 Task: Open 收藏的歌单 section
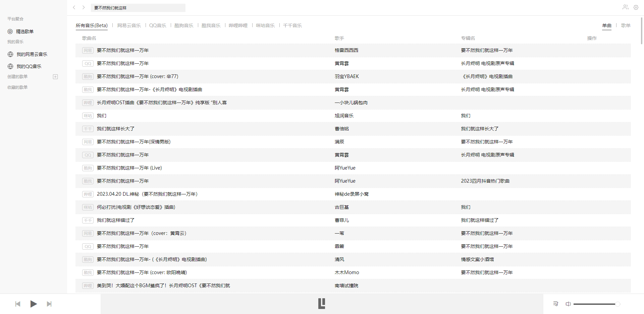(x=17, y=87)
